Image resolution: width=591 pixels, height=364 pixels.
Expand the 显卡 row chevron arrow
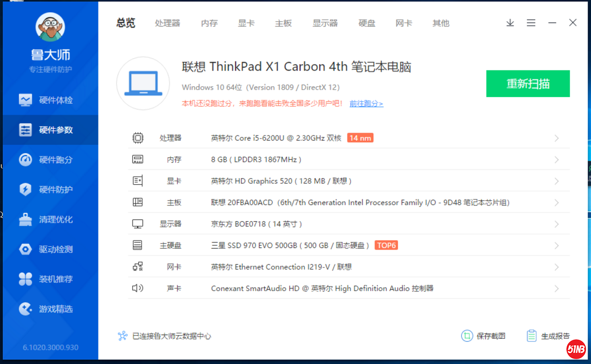pos(557,181)
